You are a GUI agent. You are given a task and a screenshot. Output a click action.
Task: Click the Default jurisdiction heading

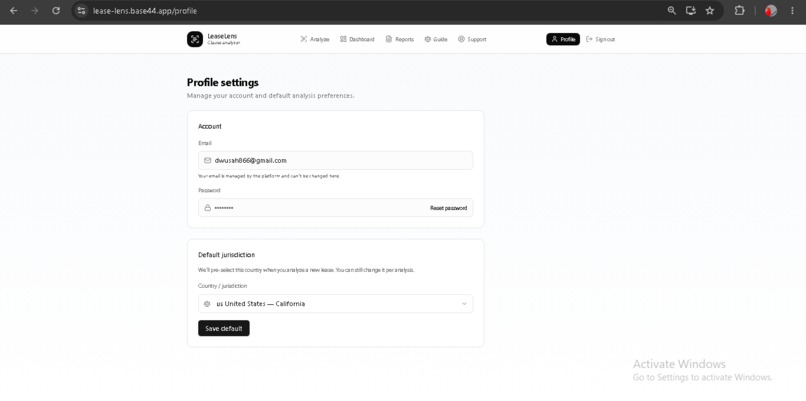click(x=227, y=254)
